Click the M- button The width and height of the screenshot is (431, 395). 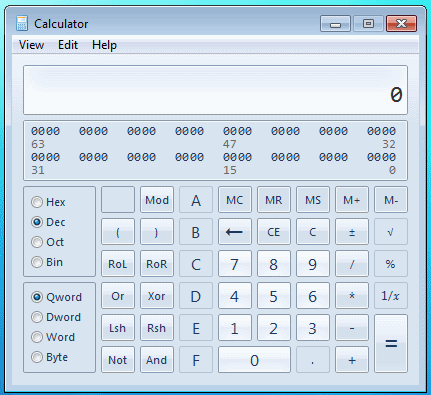click(391, 200)
